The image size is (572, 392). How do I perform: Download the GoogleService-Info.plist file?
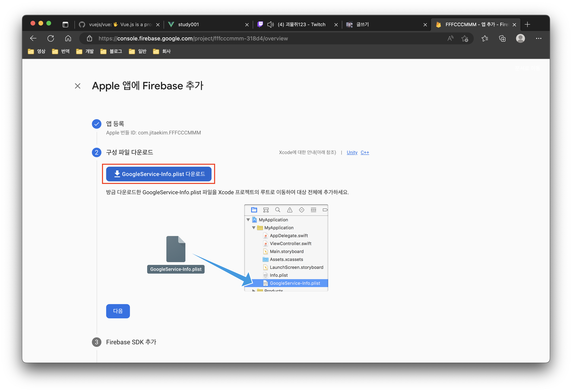(159, 174)
